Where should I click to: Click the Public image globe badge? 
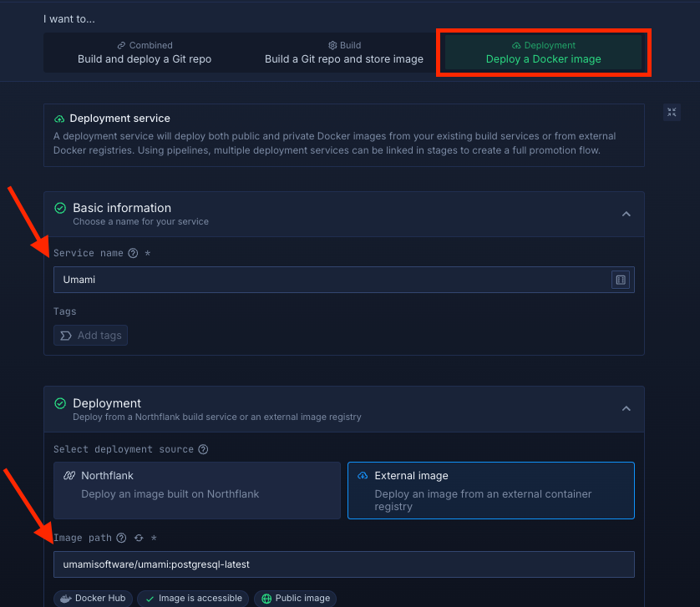point(296,598)
